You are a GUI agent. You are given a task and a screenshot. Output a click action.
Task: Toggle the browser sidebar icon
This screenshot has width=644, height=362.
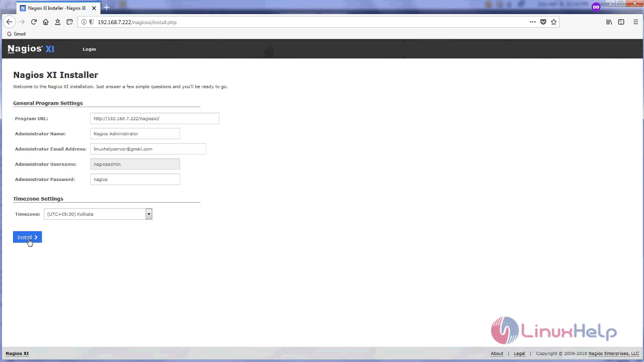[x=621, y=22]
